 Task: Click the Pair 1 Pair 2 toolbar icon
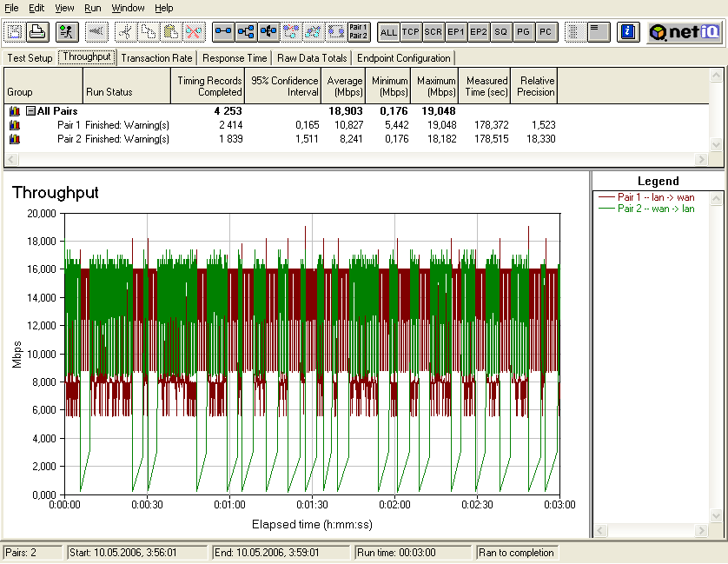[x=359, y=32]
